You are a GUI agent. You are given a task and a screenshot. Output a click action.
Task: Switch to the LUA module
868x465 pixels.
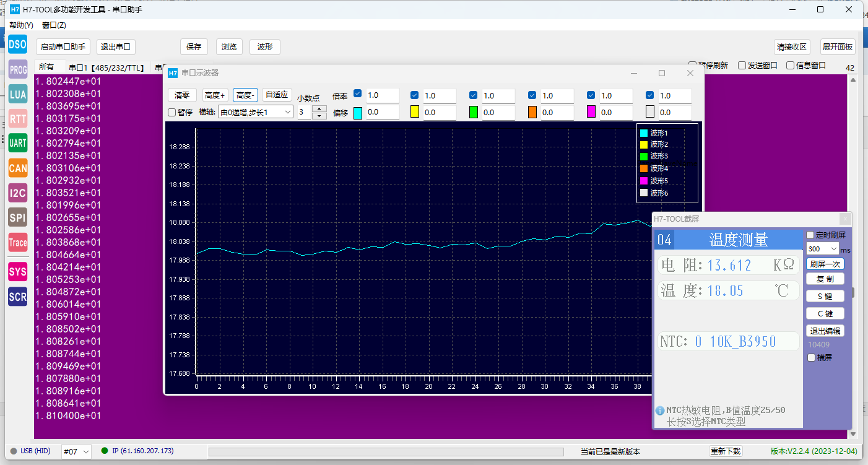(x=17, y=94)
